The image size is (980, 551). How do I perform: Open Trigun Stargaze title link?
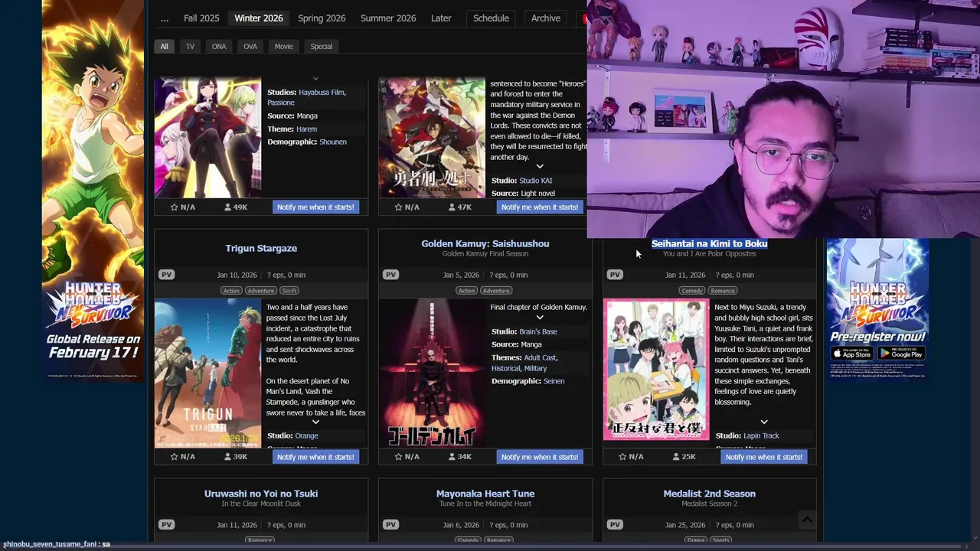click(261, 249)
